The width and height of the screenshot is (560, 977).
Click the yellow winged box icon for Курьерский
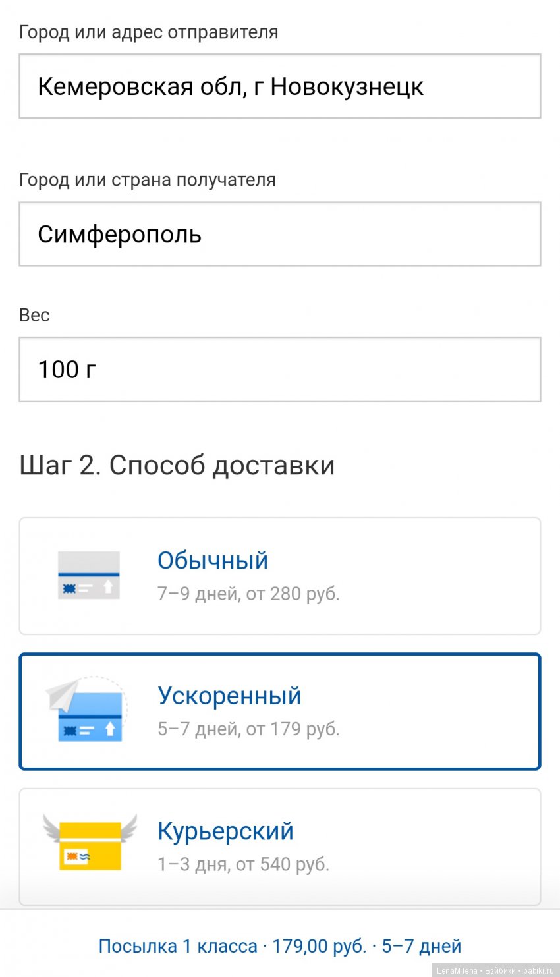[90, 845]
